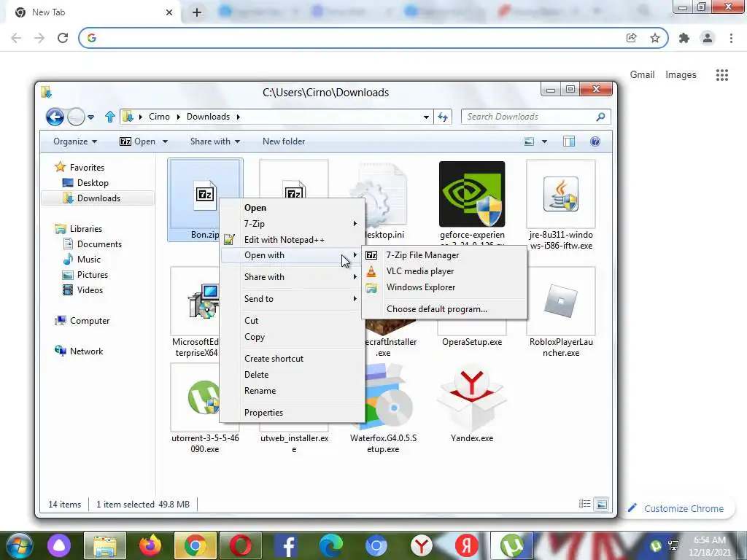The image size is (747, 560).
Task: Open a new Chrome tab with plus button
Action: click(x=197, y=12)
